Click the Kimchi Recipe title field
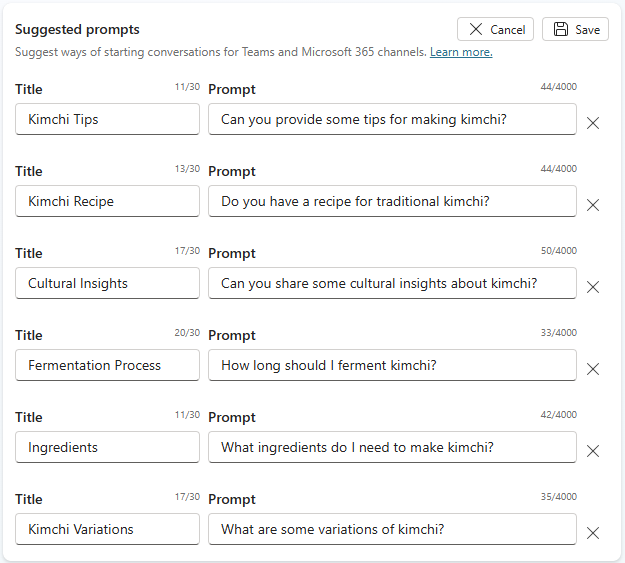Image resolution: width=625 pixels, height=563 pixels. pyautogui.click(x=108, y=201)
